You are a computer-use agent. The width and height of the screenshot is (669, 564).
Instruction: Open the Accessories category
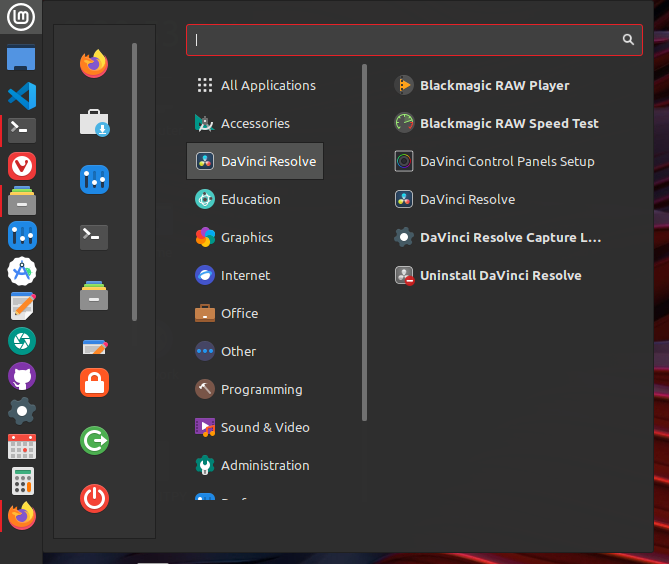point(255,123)
